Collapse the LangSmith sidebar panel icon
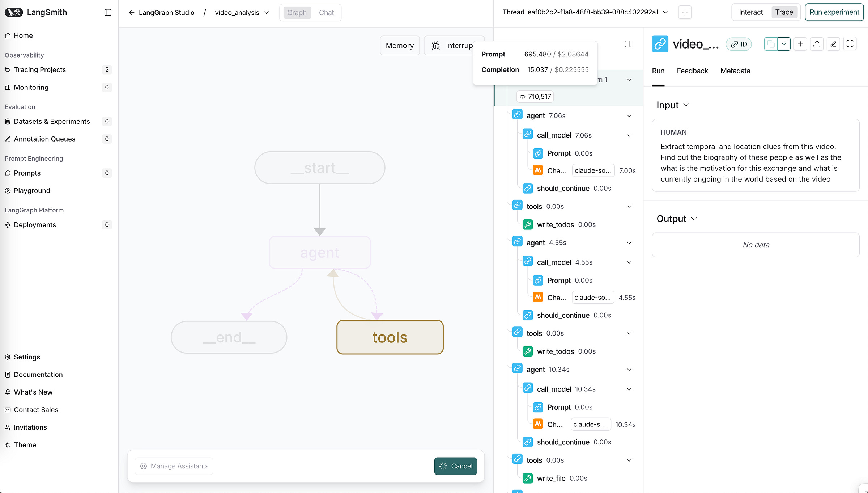 click(x=108, y=12)
